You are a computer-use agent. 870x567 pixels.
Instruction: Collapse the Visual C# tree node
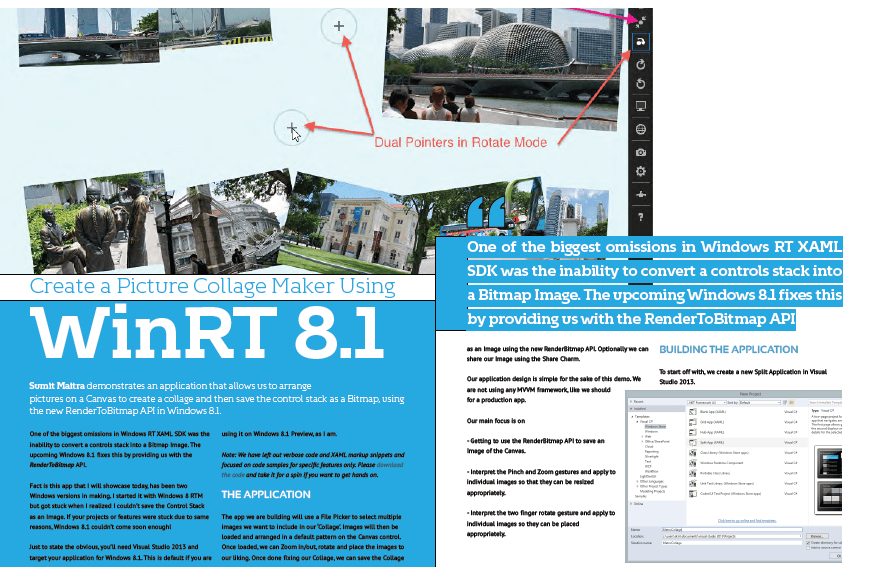point(638,422)
